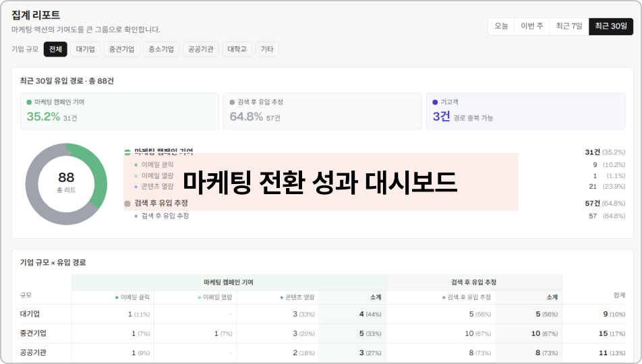Click the 검색 후 유입 추정 legend sub-item with dot
This screenshot has width=642, height=364.
[x=162, y=216]
